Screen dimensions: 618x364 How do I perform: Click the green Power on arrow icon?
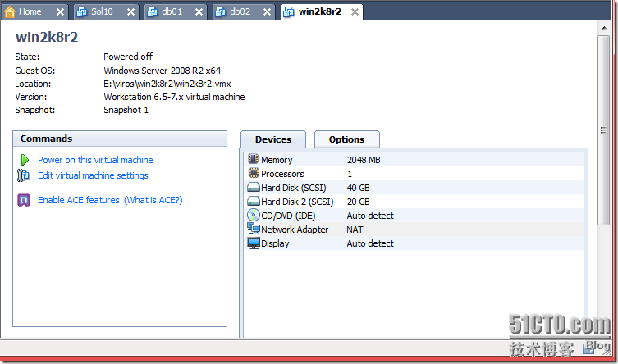tap(25, 160)
